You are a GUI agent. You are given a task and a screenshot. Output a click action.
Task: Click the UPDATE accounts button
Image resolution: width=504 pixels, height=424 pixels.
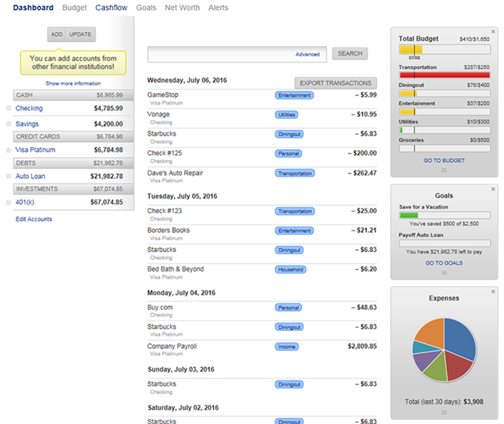click(80, 35)
